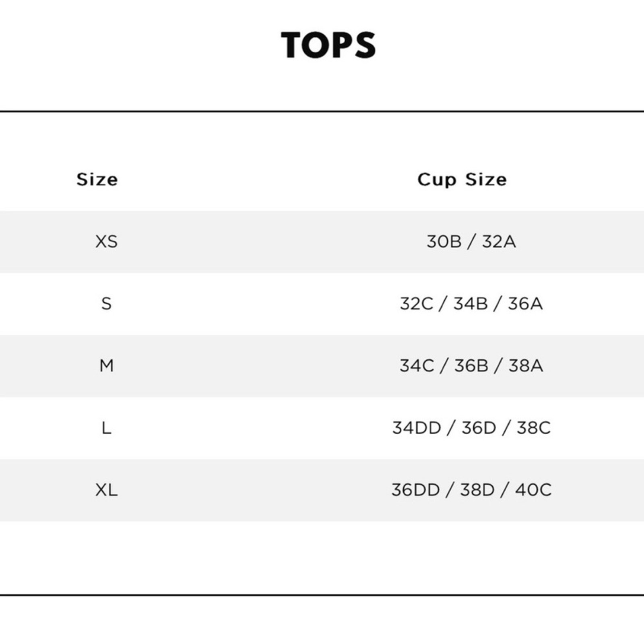Select cup size 36DD / 38D / 40C
This screenshot has width=644, height=644.
coord(471,490)
